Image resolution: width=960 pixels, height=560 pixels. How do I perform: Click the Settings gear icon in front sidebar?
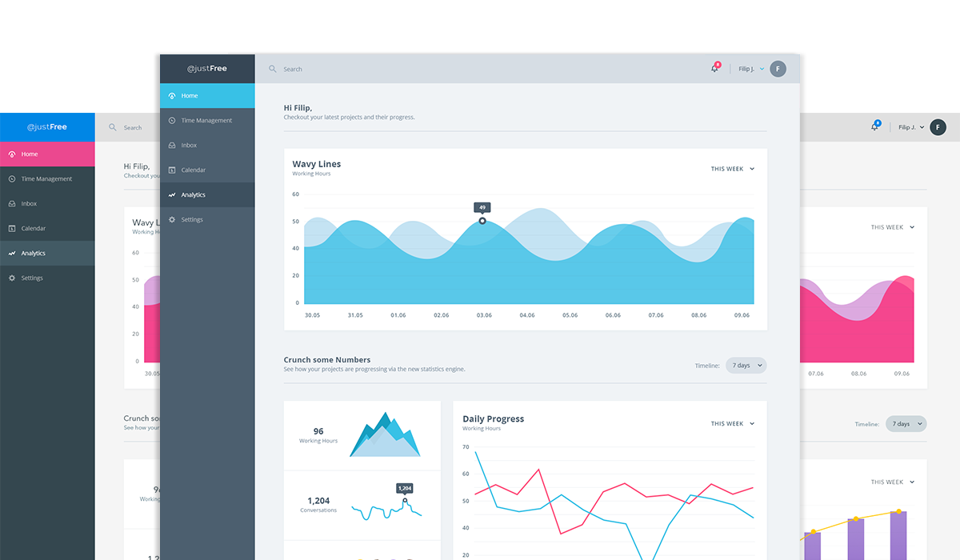click(x=172, y=220)
